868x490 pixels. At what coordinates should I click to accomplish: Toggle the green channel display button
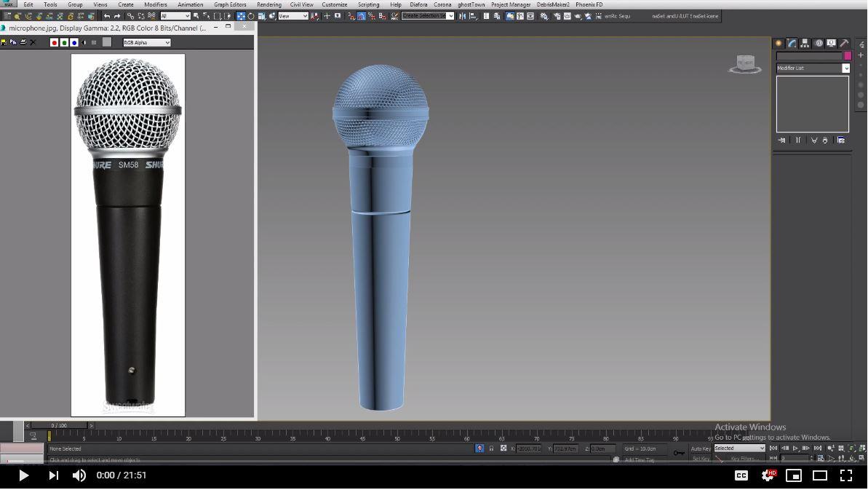(64, 42)
